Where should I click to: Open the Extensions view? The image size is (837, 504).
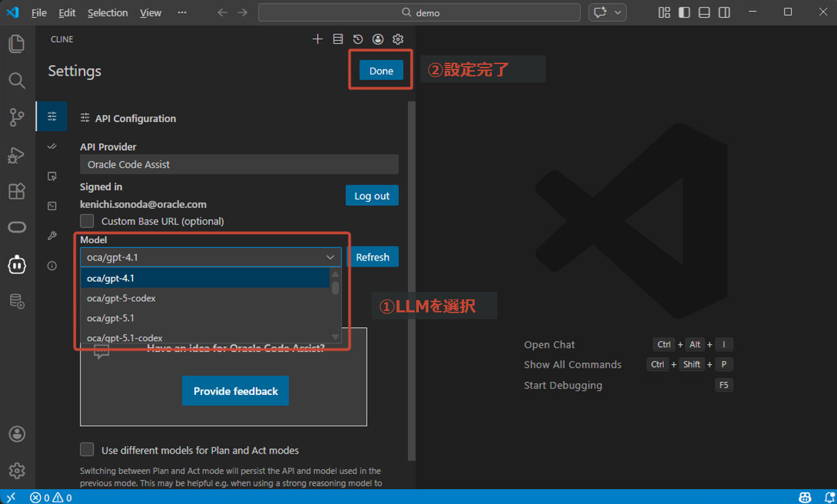(x=16, y=191)
